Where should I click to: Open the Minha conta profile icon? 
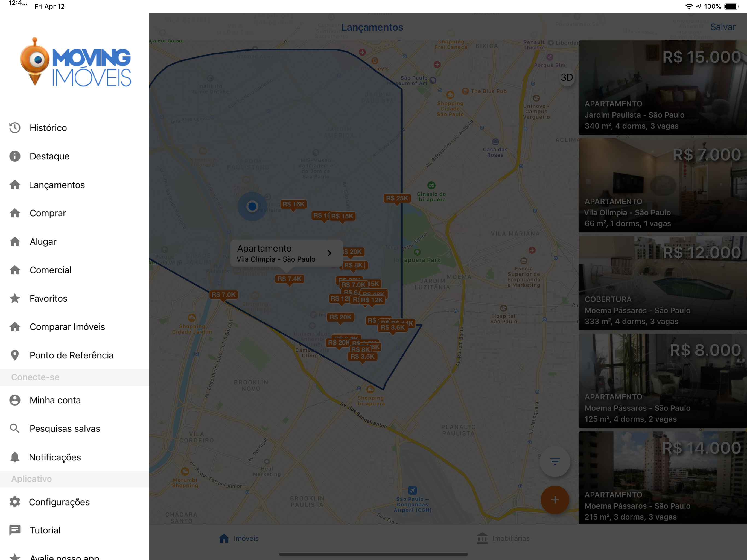click(15, 400)
